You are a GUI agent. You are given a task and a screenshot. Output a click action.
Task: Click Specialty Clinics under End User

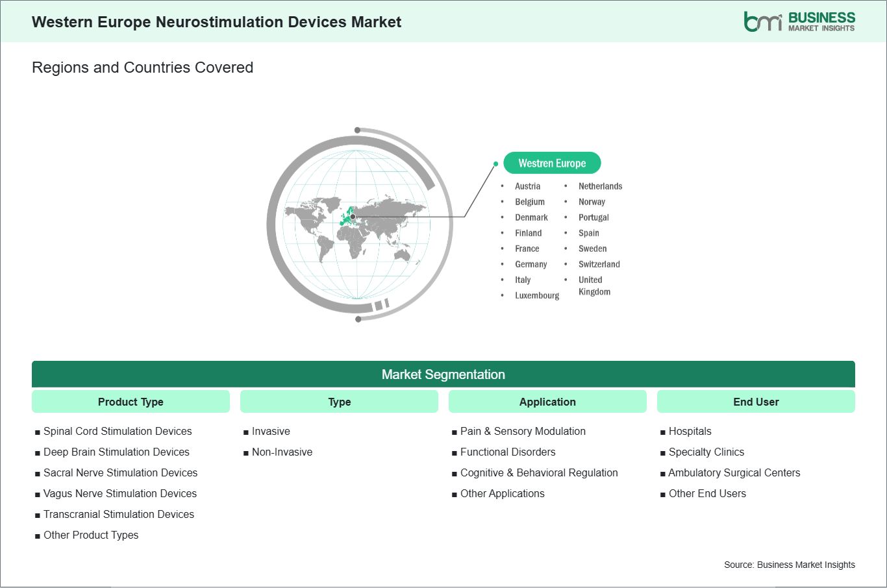tap(706, 452)
